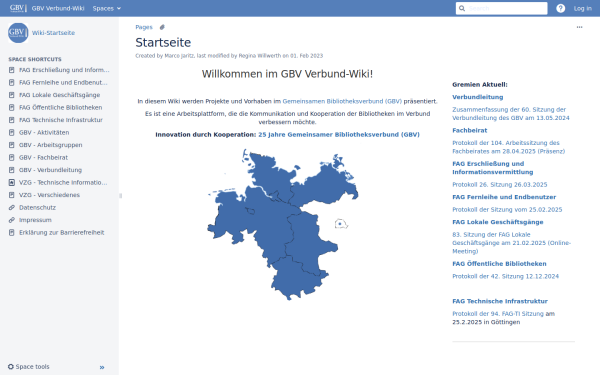Open FAG Lokale Geschäftsgänge shortcut
This screenshot has height=375, width=600.
(59, 95)
